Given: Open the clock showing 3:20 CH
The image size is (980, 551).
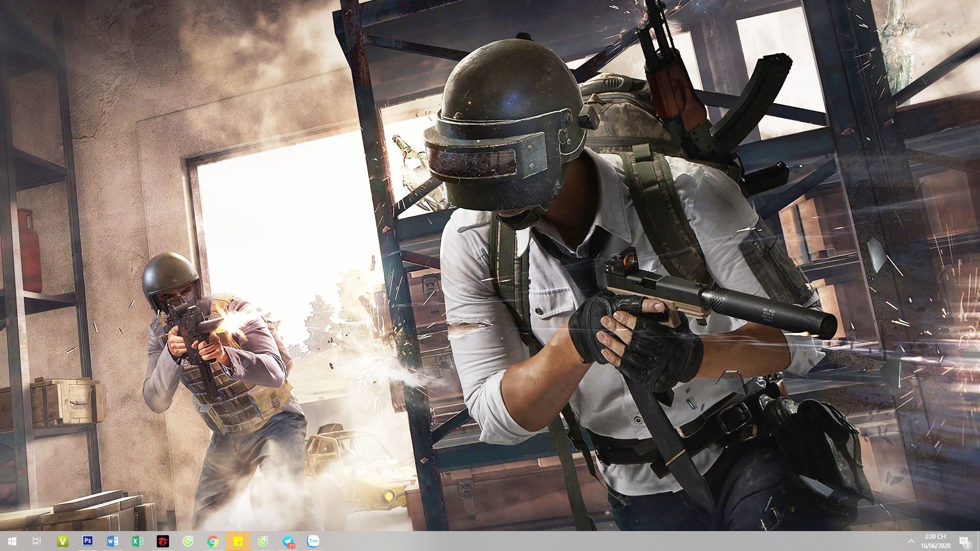Looking at the screenshot, I should point(935,541).
